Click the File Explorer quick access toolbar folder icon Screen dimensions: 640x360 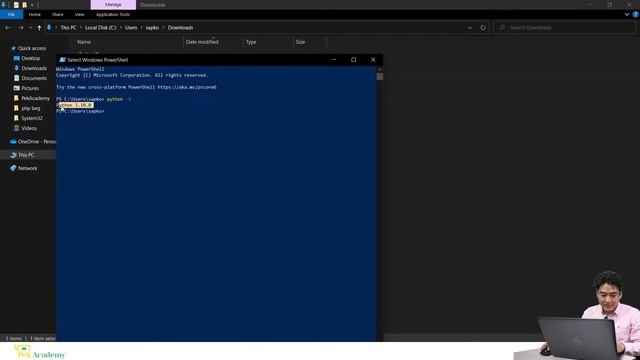click(x=24, y=5)
